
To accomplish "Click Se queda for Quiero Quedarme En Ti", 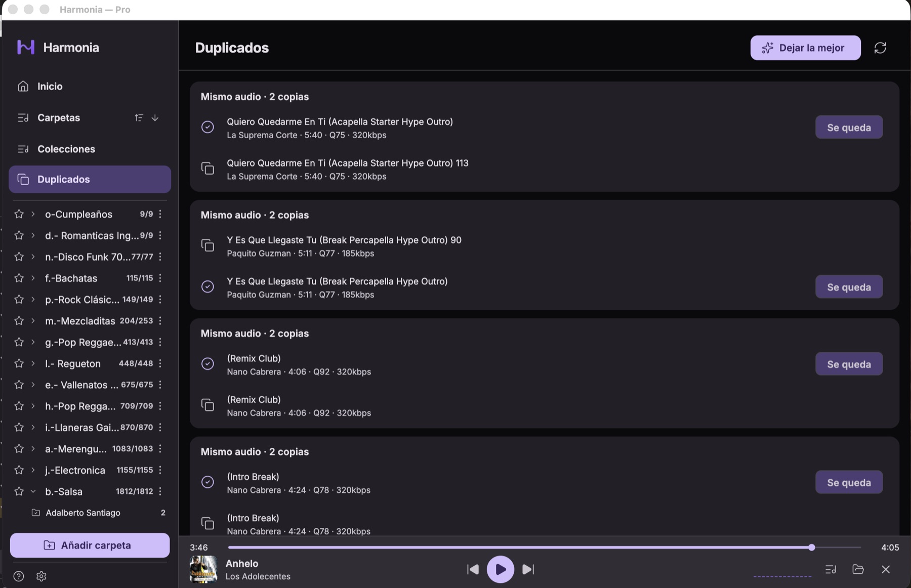I will [x=849, y=128].
